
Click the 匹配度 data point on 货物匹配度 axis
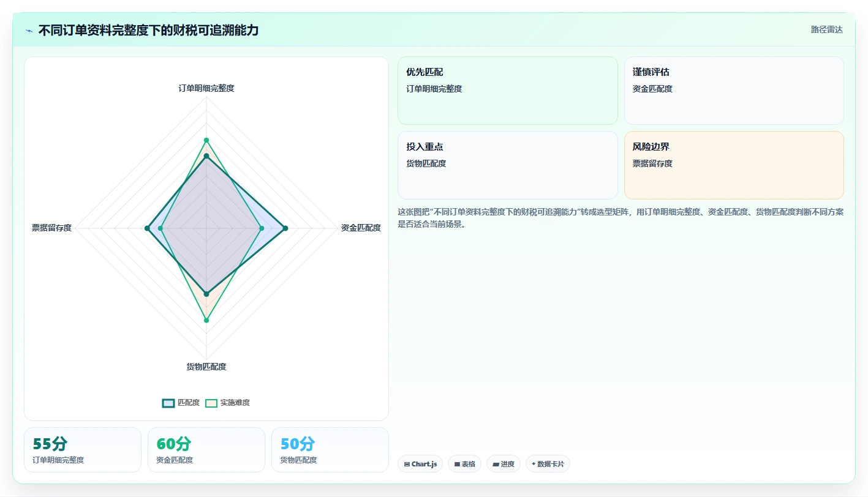206,294
